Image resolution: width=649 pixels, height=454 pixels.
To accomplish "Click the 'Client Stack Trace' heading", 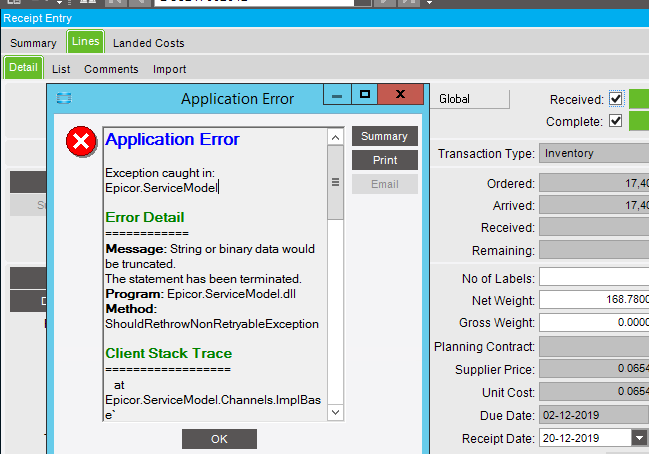I will pos(168,353).
